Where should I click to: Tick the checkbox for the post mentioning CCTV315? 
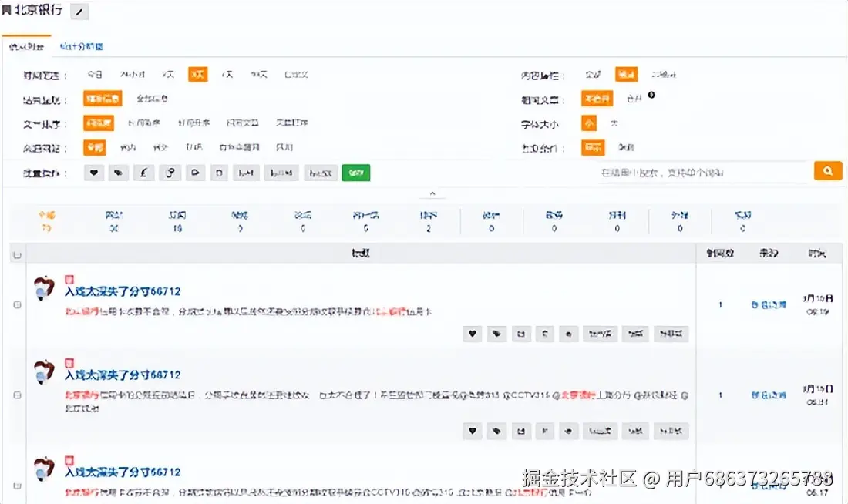17,395
